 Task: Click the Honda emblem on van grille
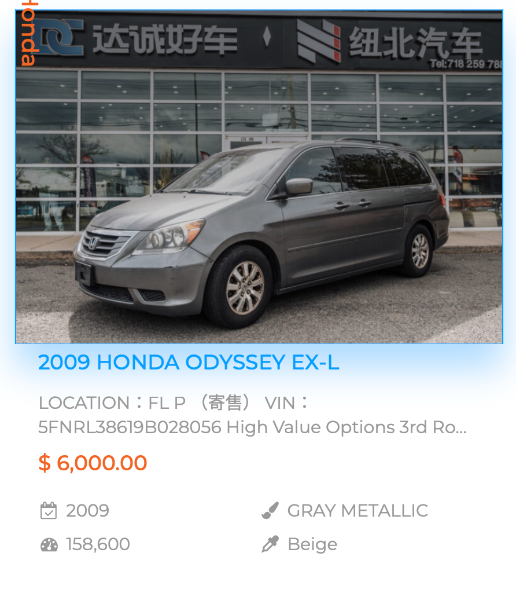[92, 243]
